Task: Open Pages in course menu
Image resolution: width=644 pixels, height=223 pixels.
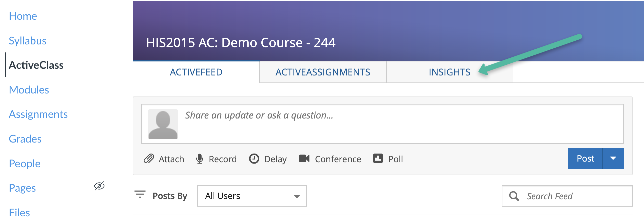Action: coord(22,188)
